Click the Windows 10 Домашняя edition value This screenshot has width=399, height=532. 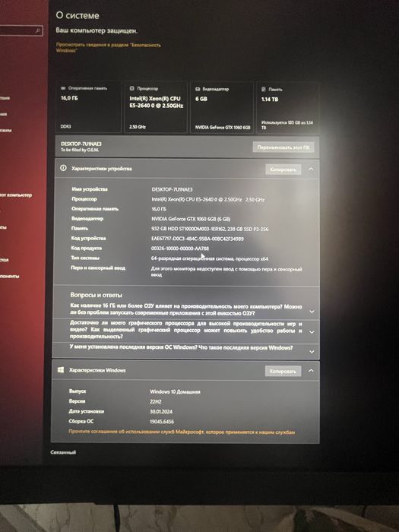175,391
